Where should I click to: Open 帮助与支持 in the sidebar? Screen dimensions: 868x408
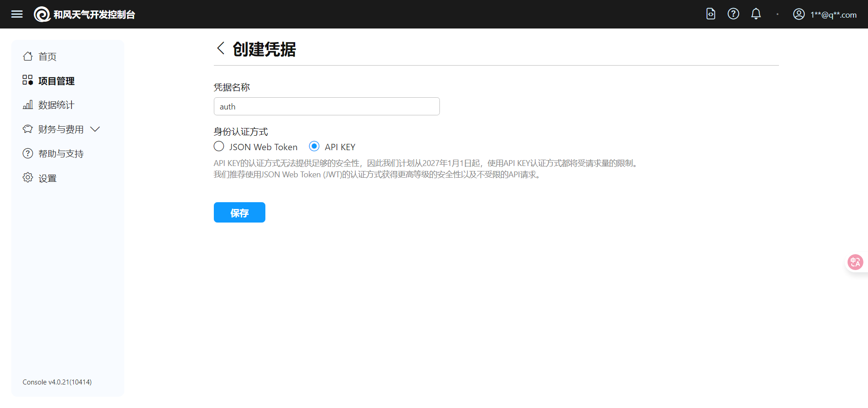click(61, 154)
